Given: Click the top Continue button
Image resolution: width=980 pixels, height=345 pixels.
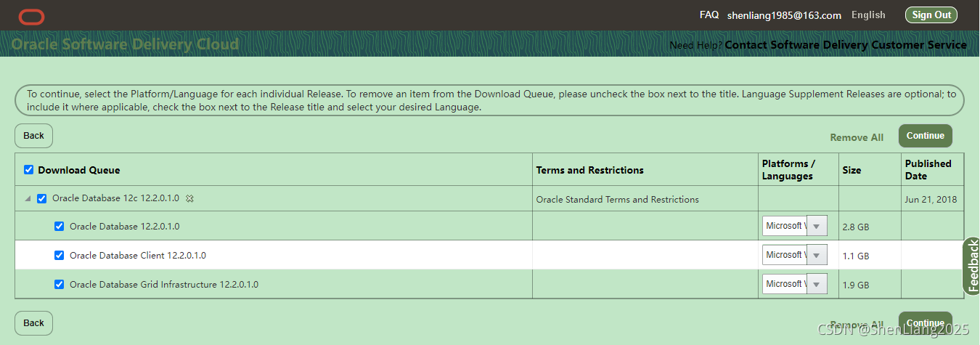Looking at the screenshot, I should point(925,136).
